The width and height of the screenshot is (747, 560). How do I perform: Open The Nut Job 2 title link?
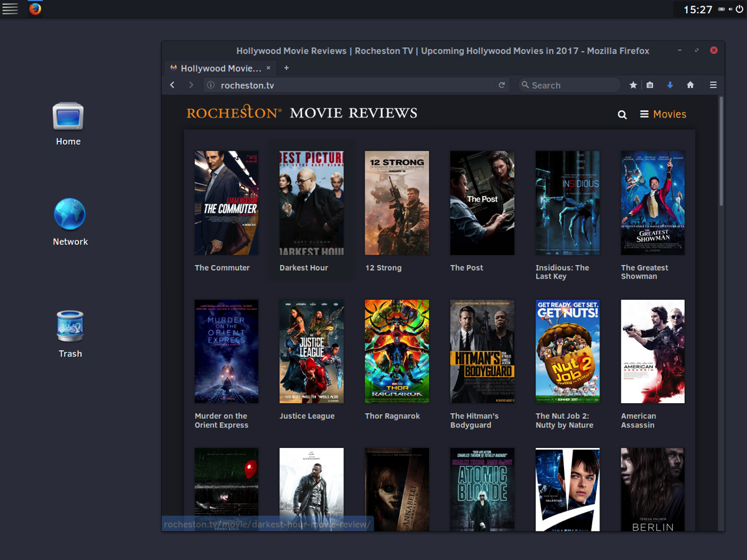coord(565,421)
